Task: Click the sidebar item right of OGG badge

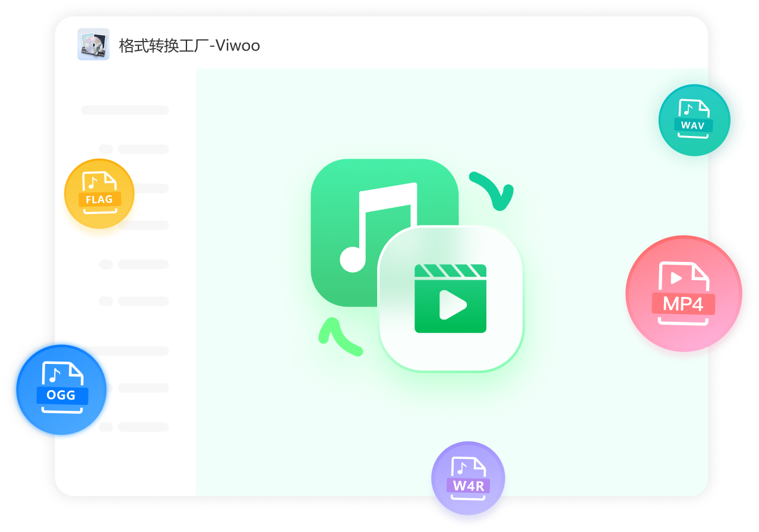Action: (143, 388)
